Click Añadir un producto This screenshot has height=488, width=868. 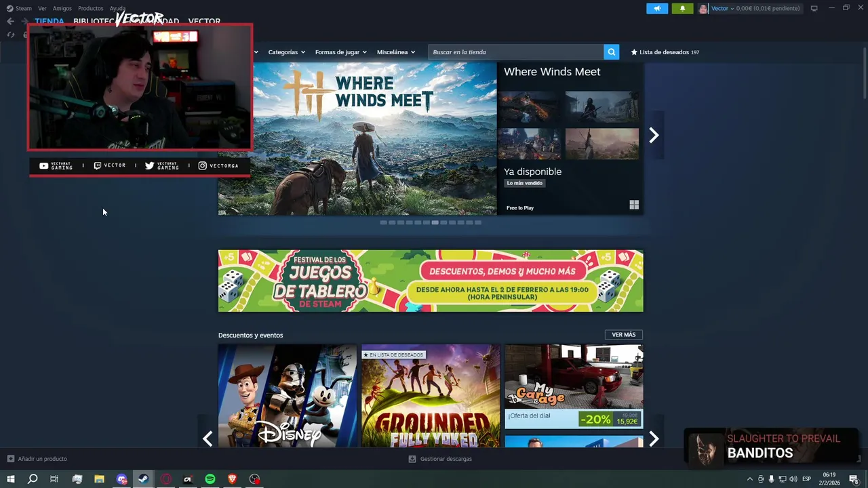pyautogui.click(x=42, y=459)
